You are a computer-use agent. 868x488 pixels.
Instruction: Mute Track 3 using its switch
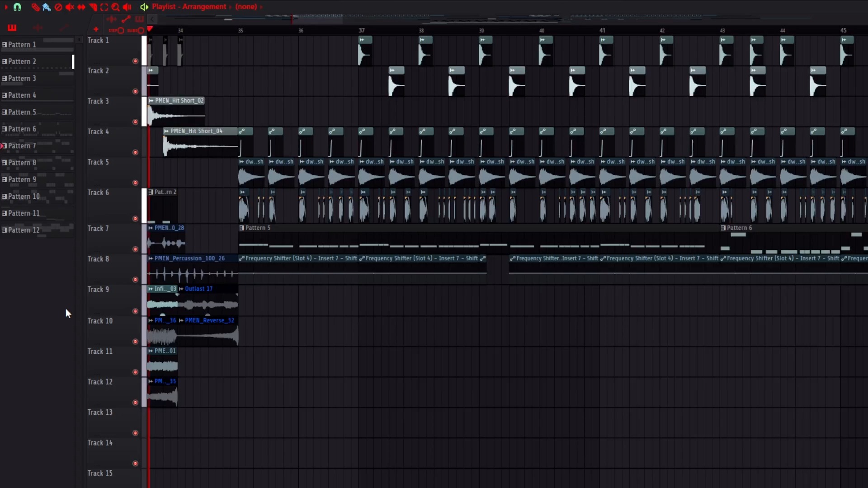[135, 122]
